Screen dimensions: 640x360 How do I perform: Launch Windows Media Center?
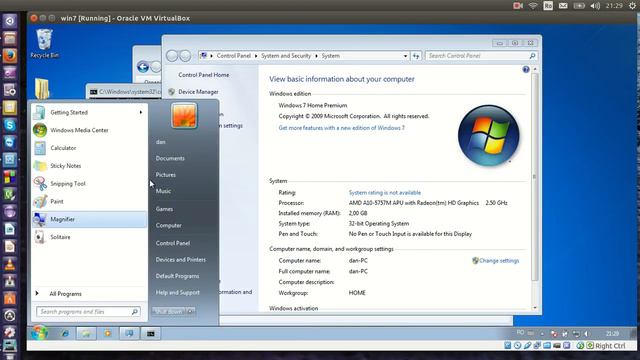point(89,130)
